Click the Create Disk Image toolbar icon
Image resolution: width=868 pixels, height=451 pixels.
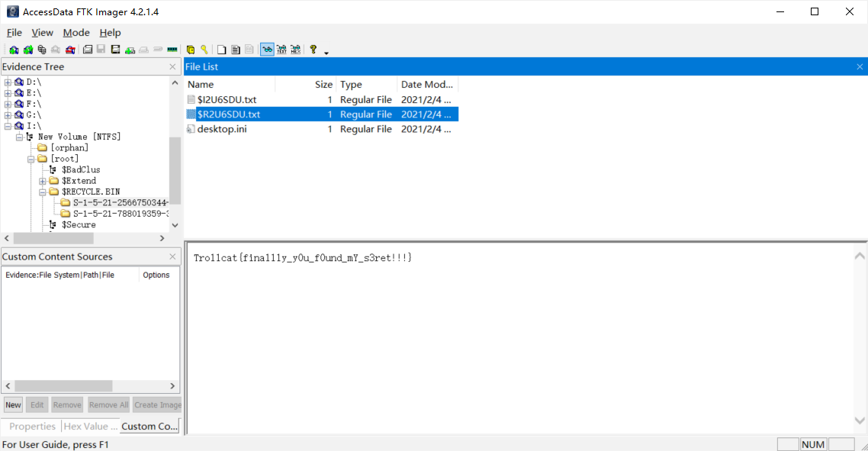point(88,50)
